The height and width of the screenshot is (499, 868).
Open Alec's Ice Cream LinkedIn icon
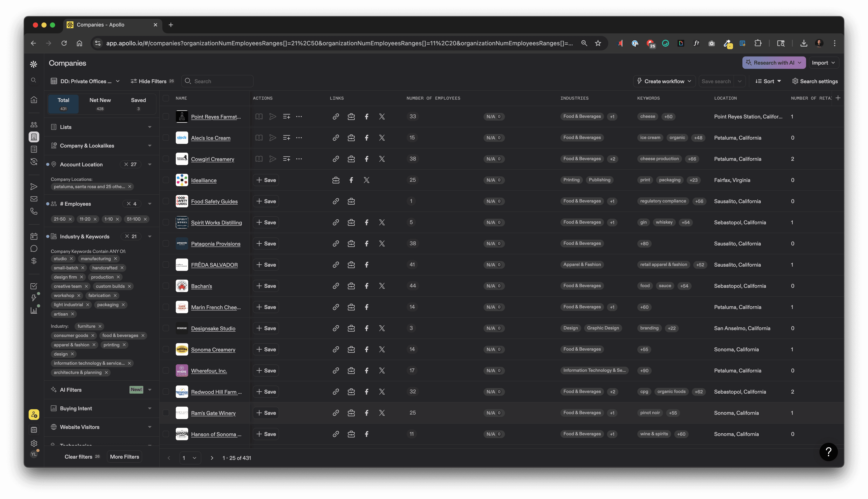coord(351,138)
